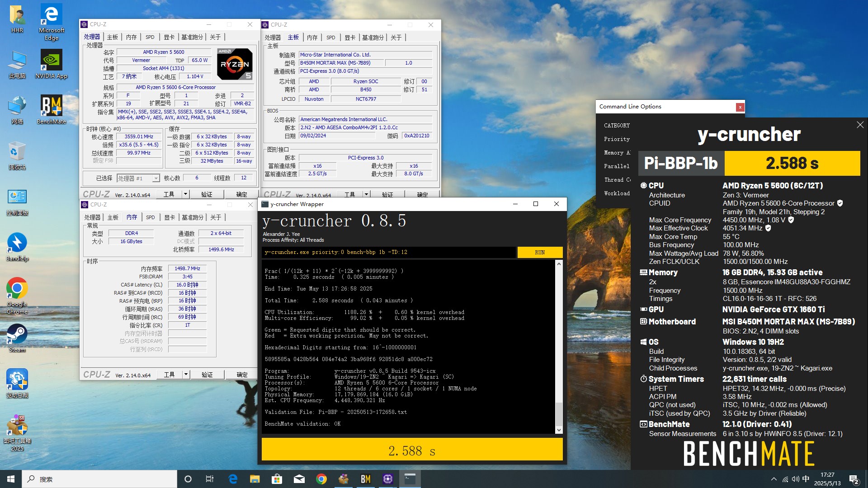Launch Bandizip desktop shortcut
Image resolution: width=868 pixels, height=488 pixels.
pos(17,247)
